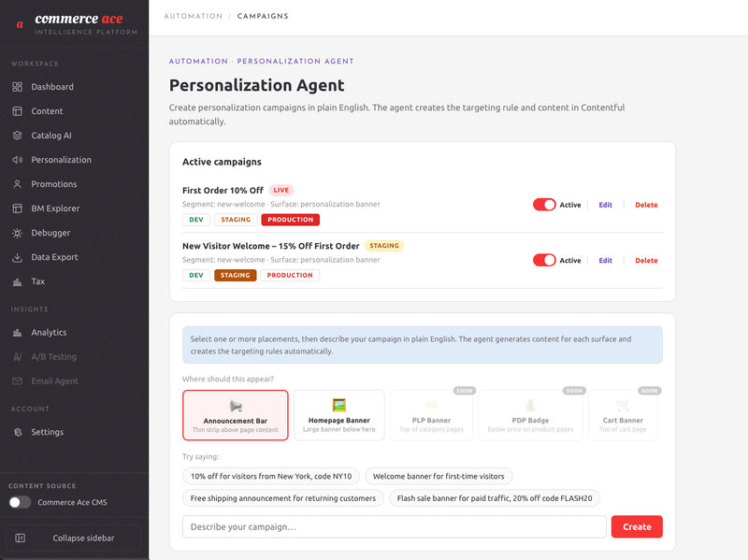Click the BM Explorer icon
748x560 pixels.
17,208
